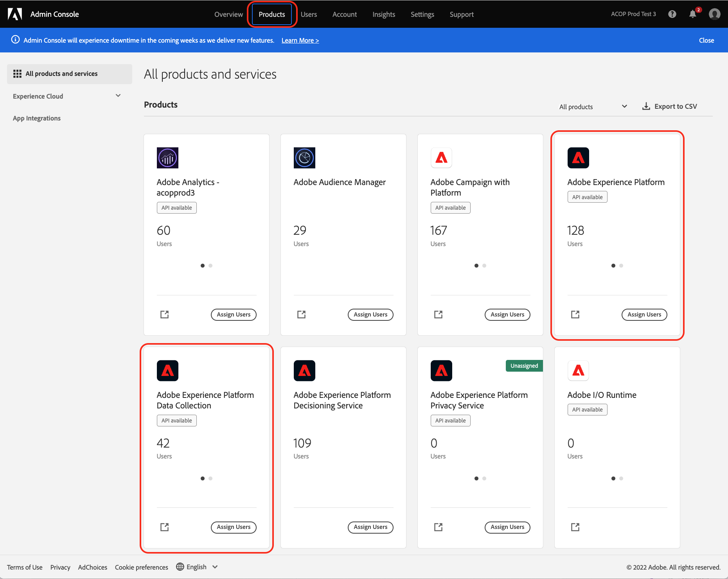Viewport: 728px width, 579px height.
Task: Go to the Overview tab
Action: point(228,14)
